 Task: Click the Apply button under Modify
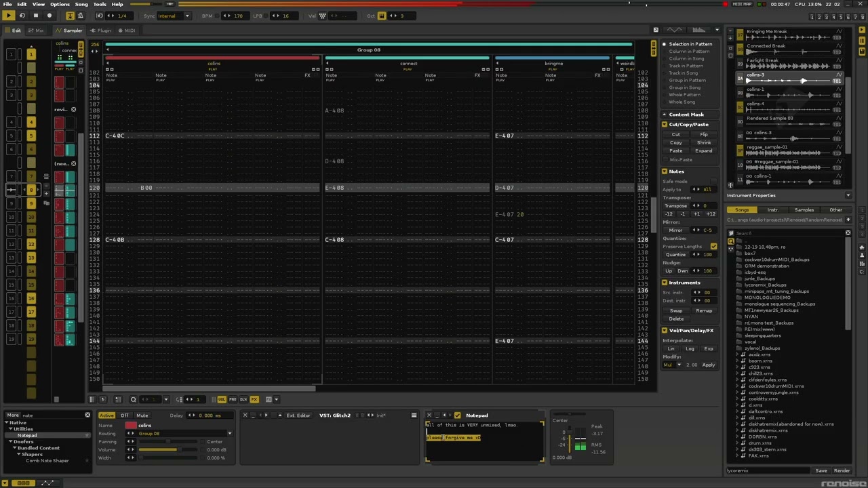point(708,365)
